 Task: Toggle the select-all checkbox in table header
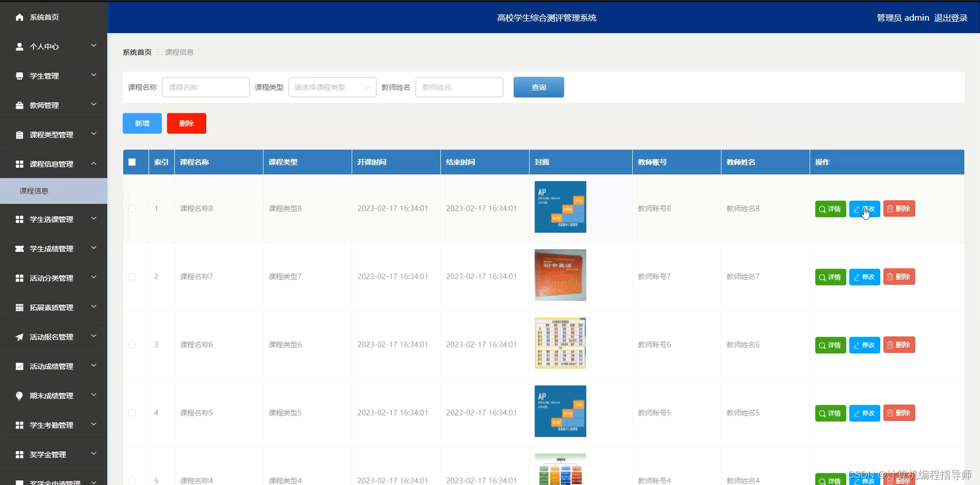click(132, 162)
